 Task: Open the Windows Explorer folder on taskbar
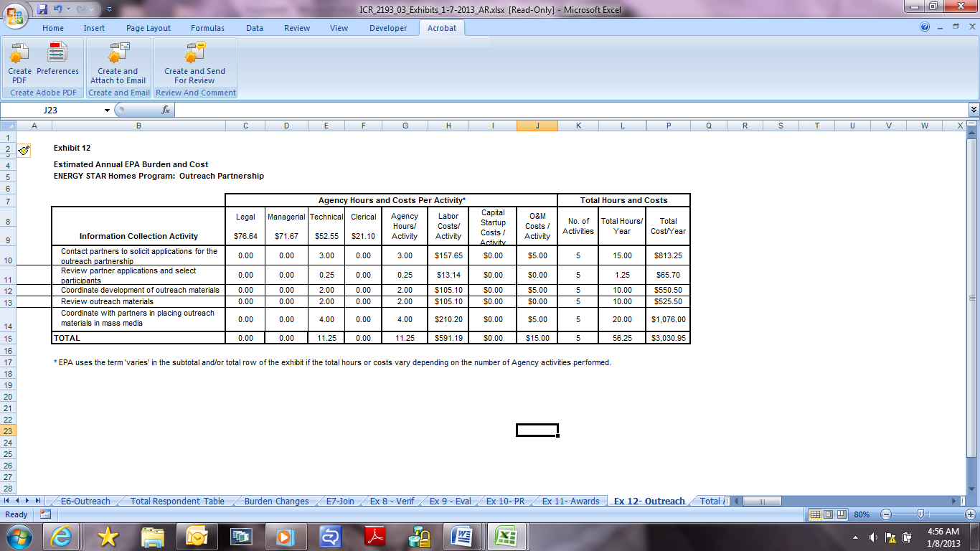[152, 536]
